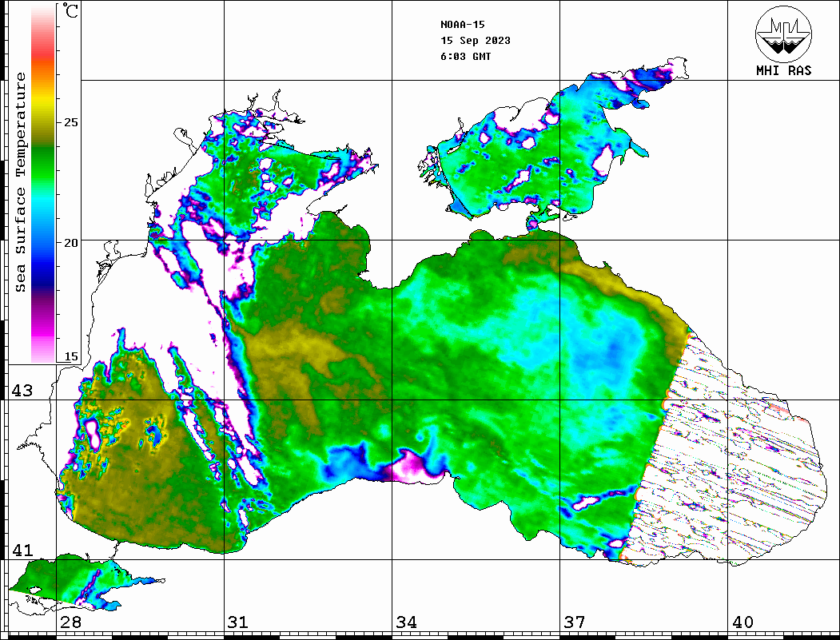The height and width of the screenshot is (640, 840).
Task: Click the longitude label '34'
Action: coord(406,622)
